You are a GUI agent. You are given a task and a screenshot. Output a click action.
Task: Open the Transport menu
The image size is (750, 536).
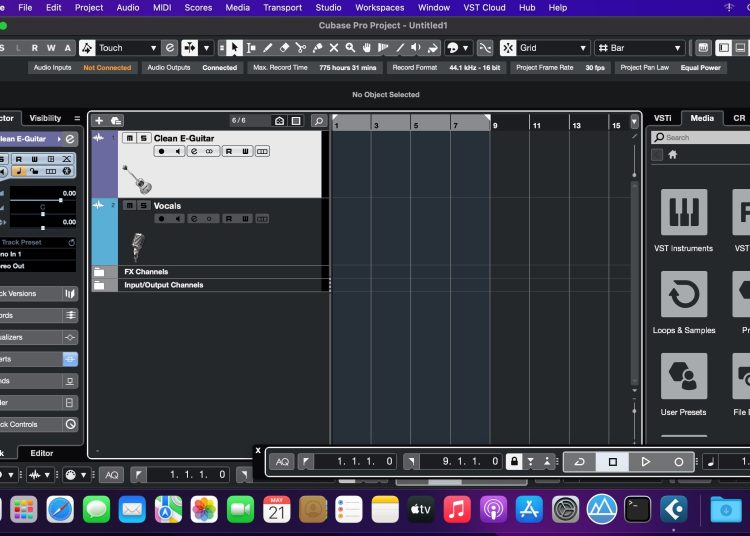[x=282, y=7]
